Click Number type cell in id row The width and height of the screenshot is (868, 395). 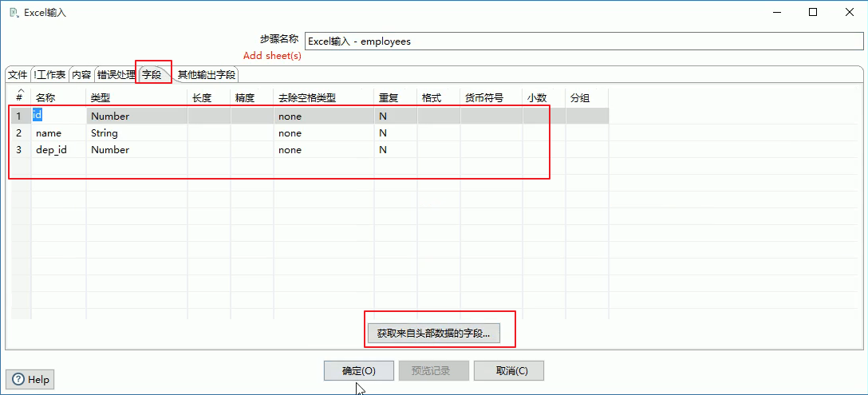click(x=136, y=117)
